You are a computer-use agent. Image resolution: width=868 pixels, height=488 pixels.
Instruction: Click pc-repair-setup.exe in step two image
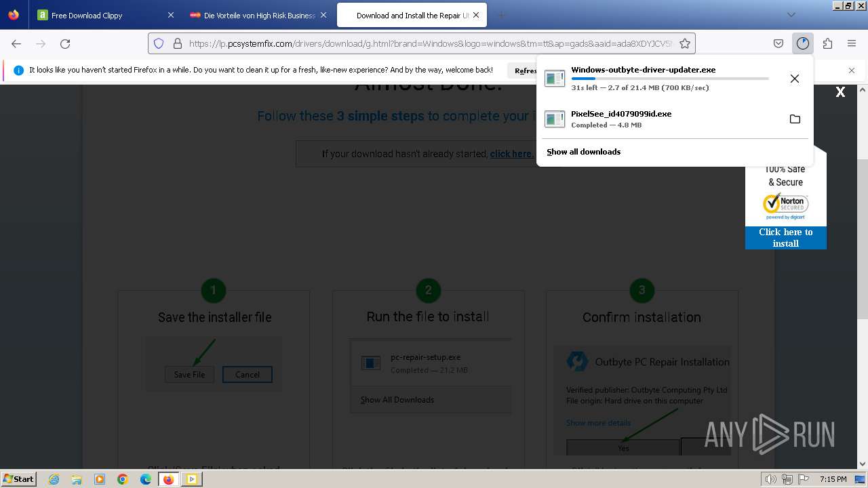(426, 357)
